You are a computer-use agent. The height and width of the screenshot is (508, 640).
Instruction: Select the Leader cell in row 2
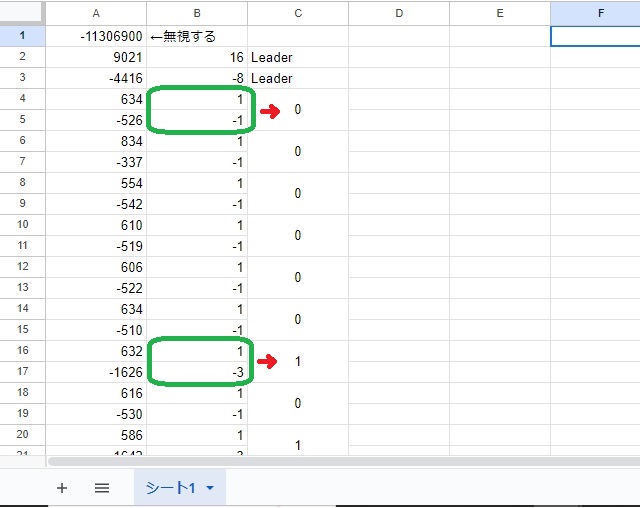click(298, 57)
